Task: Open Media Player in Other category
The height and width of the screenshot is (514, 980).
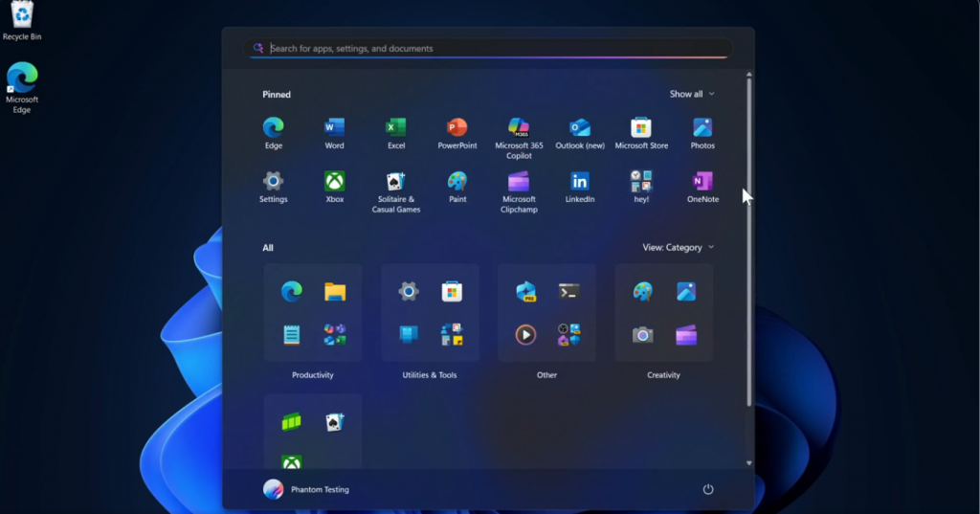Action: coord(525,335)
